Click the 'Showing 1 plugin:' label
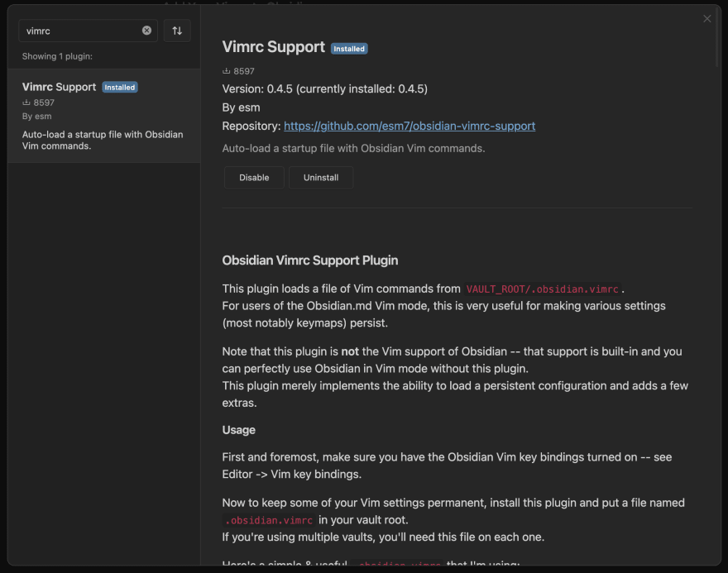 57,56
